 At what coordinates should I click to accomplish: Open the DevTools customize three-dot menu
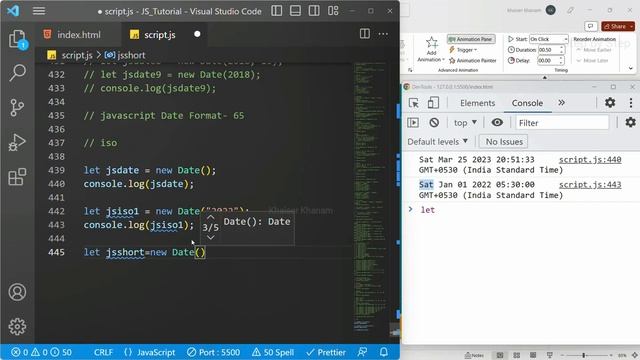click(x=631, y=102)
